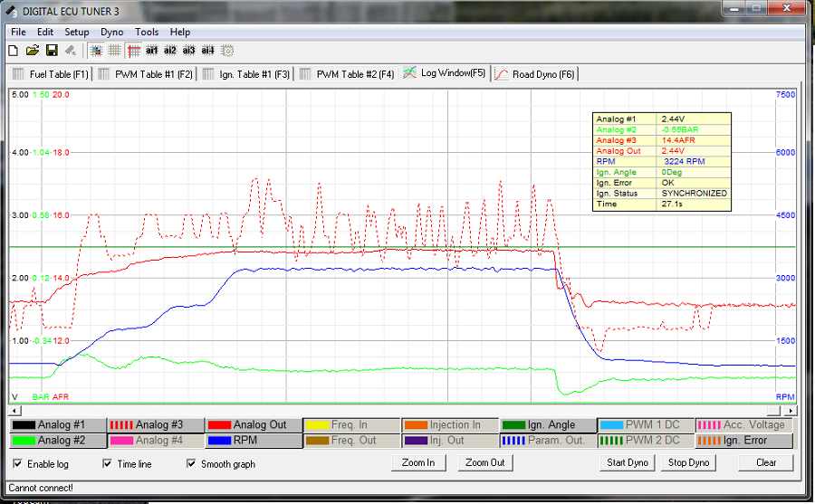
Task: Toggle the Time line checkbox
Action: click(106, 464)
